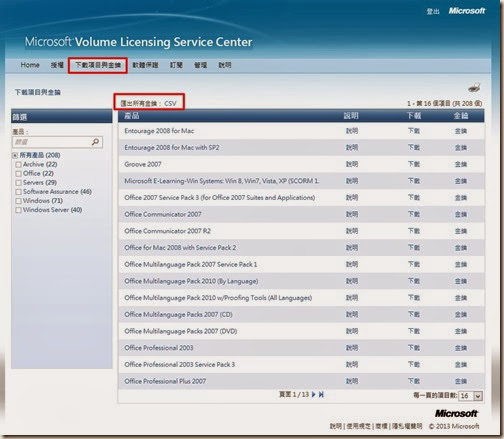Viewport: 504px width, 439px height.
Task: Open the 軟體保證 menu item
Action: pyautogui.click(x=145, y=65)
